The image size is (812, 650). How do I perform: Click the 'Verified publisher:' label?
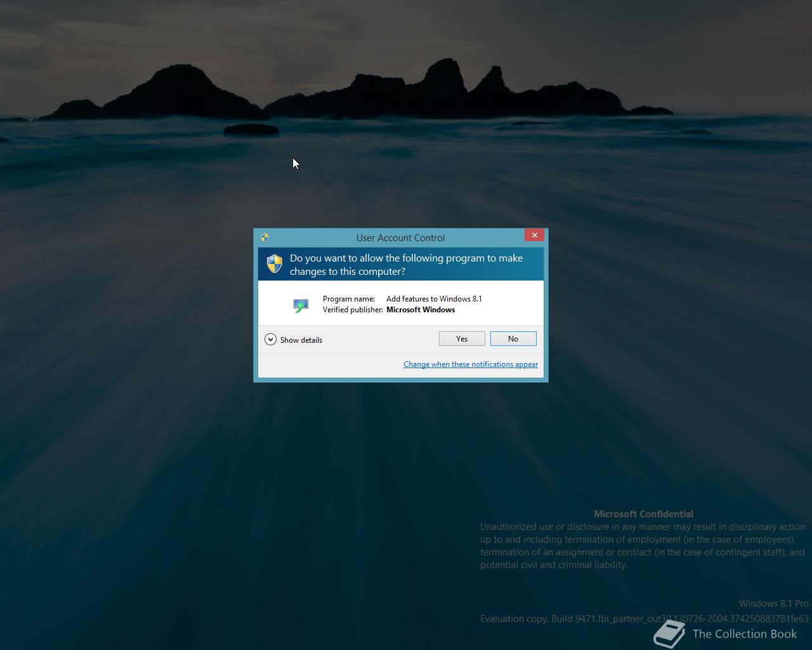pyautogui.click(x=353, y=310)
